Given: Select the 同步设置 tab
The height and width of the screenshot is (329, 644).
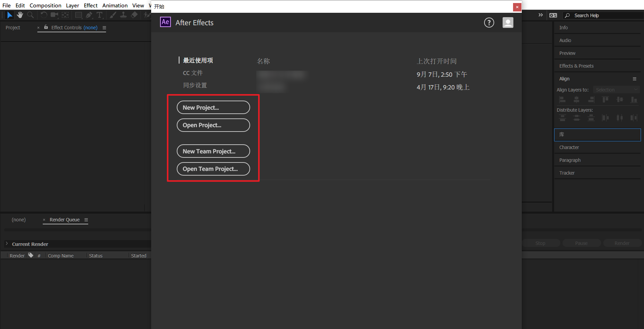Looking at the screenshot, I should pos(195,85).
